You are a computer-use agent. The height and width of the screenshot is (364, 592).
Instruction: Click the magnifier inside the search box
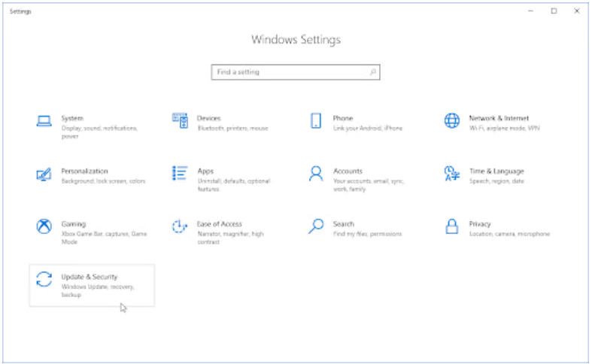372,72
